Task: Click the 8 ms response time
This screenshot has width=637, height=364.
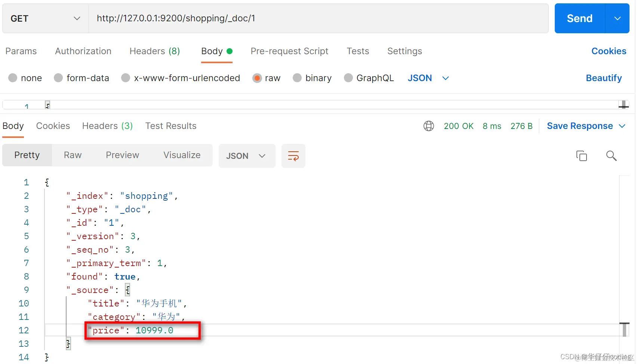Action: 492,126
